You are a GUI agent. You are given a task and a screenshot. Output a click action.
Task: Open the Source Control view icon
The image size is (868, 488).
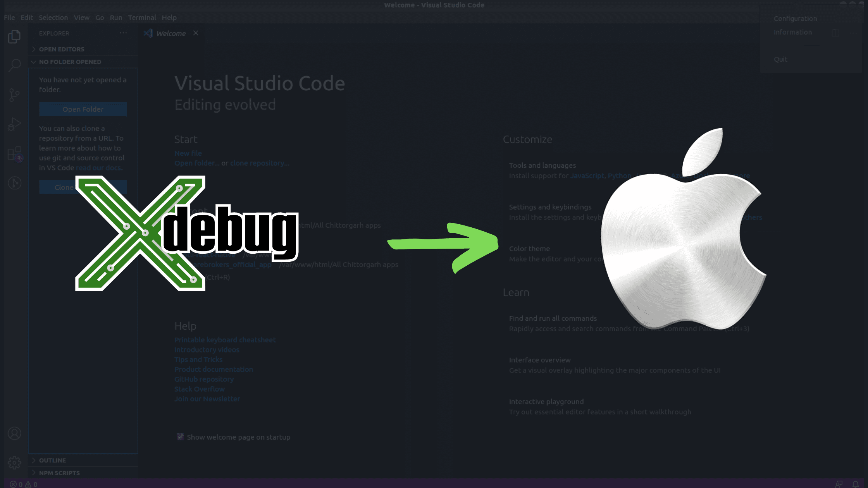pos(14,95)
